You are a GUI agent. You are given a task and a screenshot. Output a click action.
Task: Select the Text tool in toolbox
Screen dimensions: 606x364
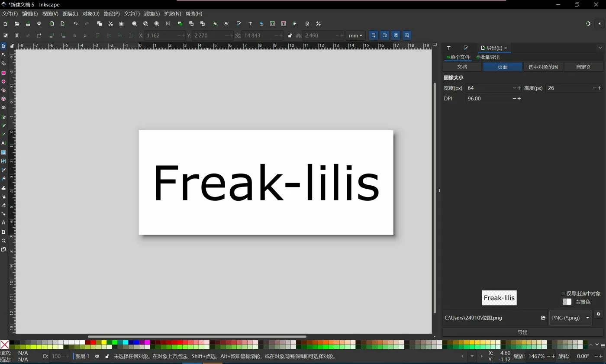(x=3, y=143)
